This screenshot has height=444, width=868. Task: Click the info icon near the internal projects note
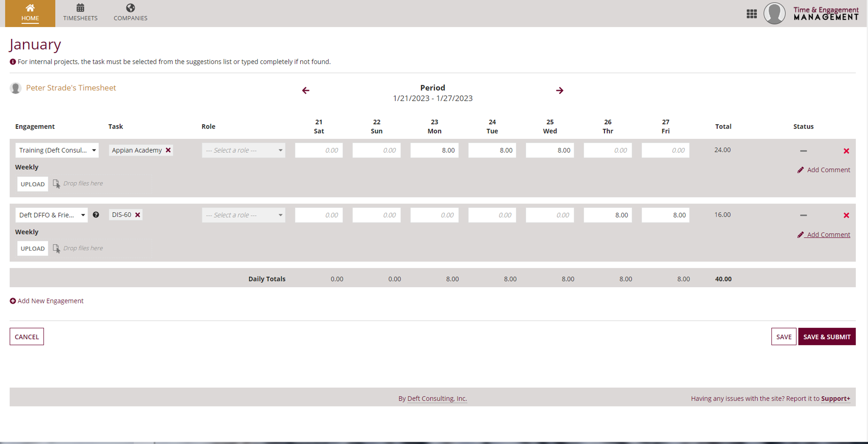[13, 62]
